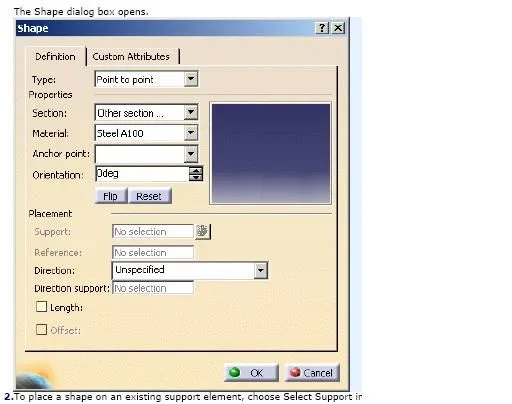Click the Select Support icon next to Support field
The width and height of the screenshot is (512, 404).
[203, 232]
